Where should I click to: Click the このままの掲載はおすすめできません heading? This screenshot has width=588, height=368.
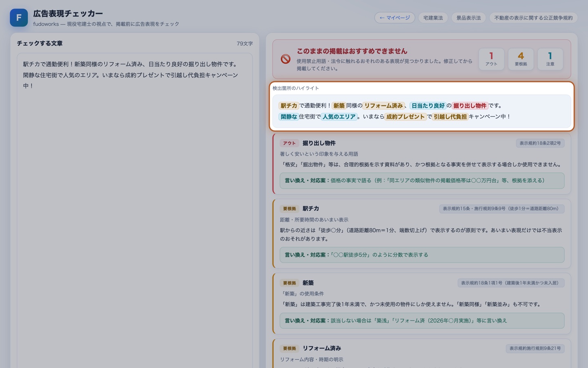tap(352, 51)
